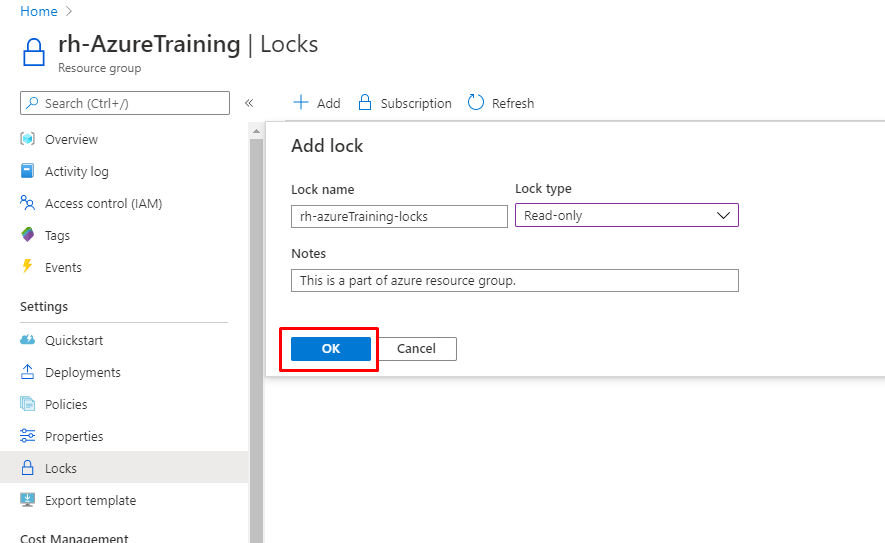Click the Deployments upload icon
Viewport: 885px width, 543px height.
pyautogui.click(x=27, y=371)
